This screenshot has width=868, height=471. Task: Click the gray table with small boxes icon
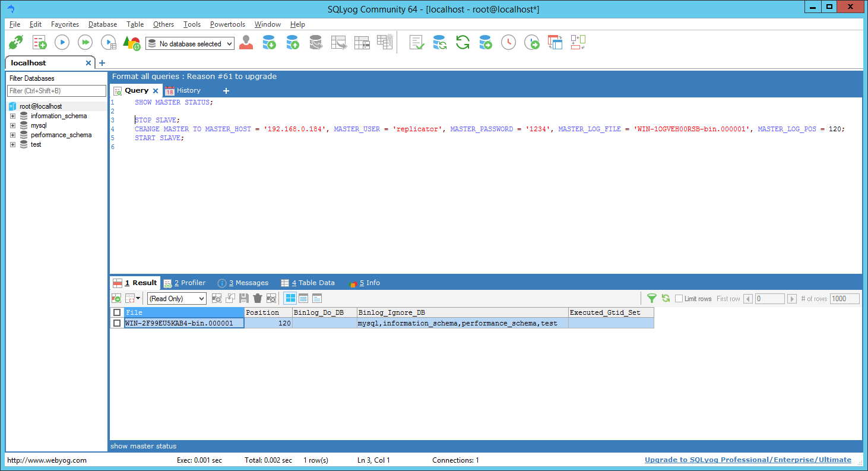pyautogui.click(x=362, y=43)
